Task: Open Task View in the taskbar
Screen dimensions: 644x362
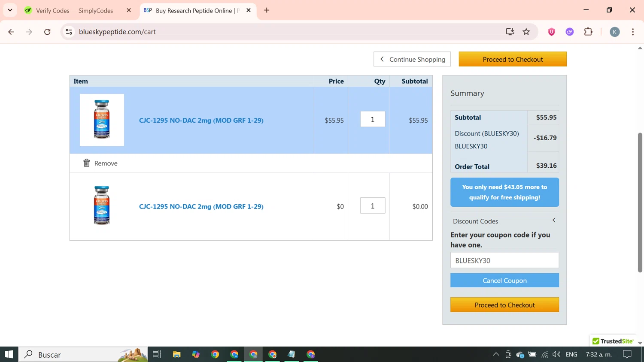Action: 157,354
